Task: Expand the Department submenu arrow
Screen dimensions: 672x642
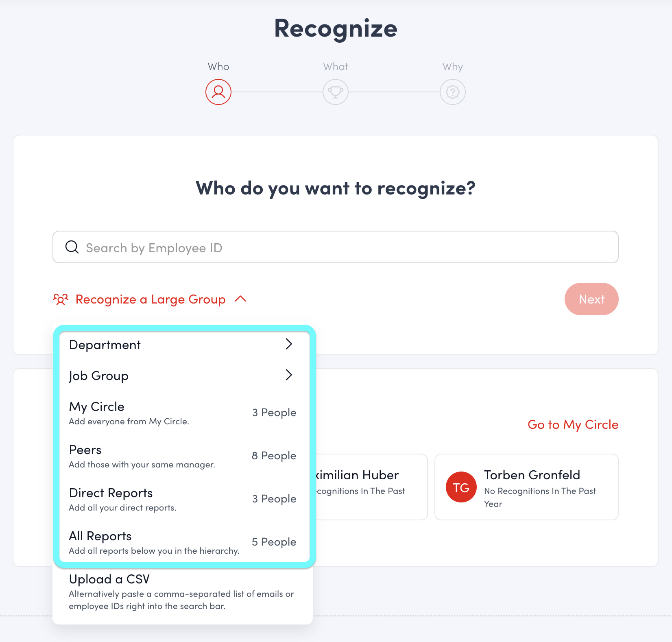Action: pyautogui.click(x=289, y=344)
